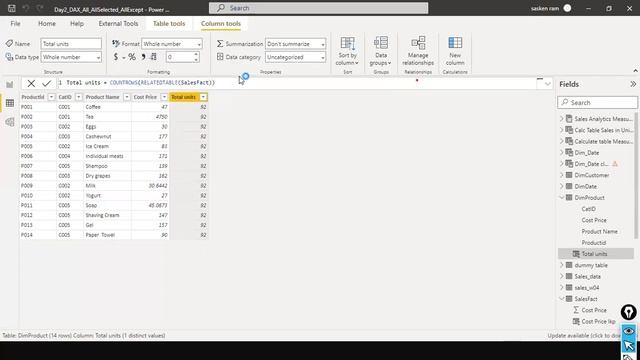The height and width of the screenshot is (360, 640).
Task: Open ProductId column filter dropdown
Action: point(51,97)
